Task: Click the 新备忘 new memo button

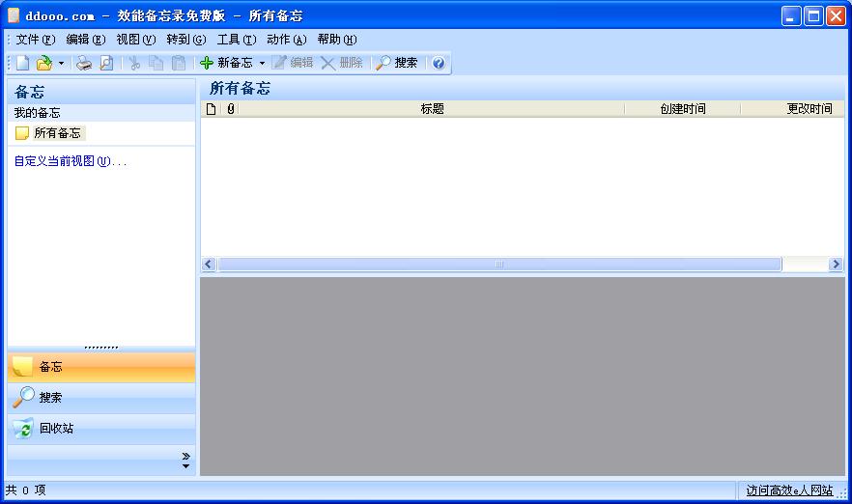Action: pyautogui.click(x=227, y=63)
